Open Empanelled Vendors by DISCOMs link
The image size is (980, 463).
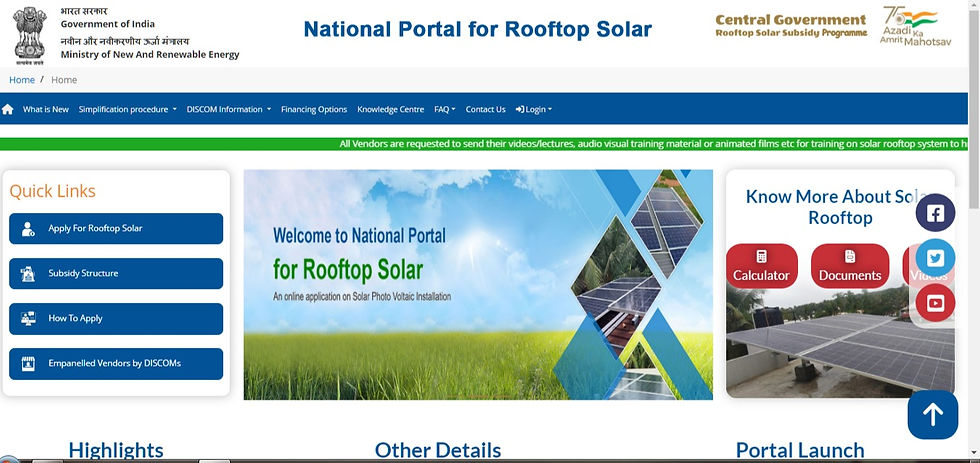pyautogui.click(x=116, y=364)
